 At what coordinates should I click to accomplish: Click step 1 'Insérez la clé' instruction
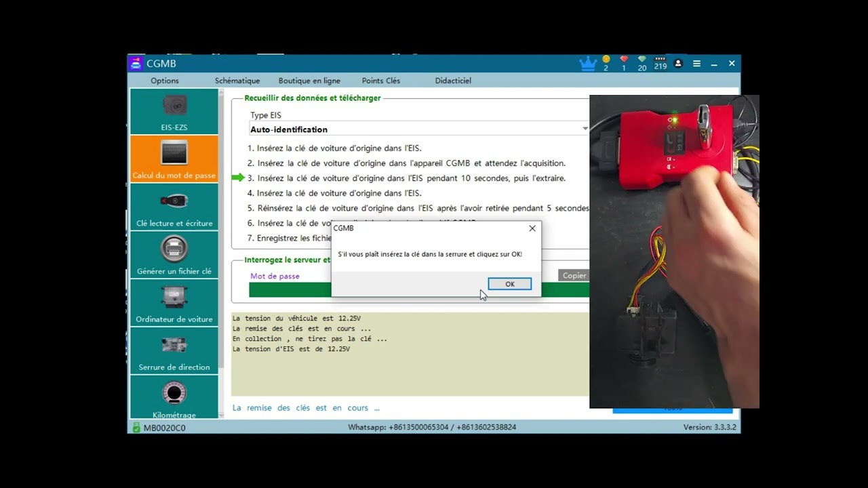(334, 148)
